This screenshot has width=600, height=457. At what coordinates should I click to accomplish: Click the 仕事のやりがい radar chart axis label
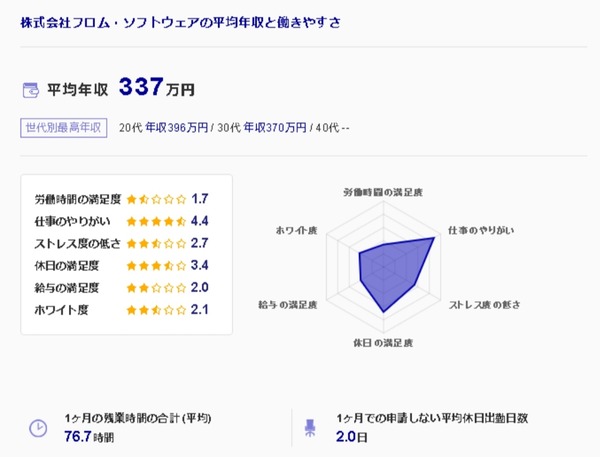coord(481,231)
